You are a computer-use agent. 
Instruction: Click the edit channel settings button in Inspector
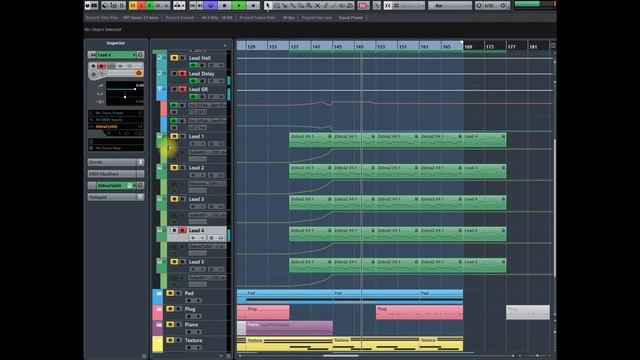coord(140,55)
